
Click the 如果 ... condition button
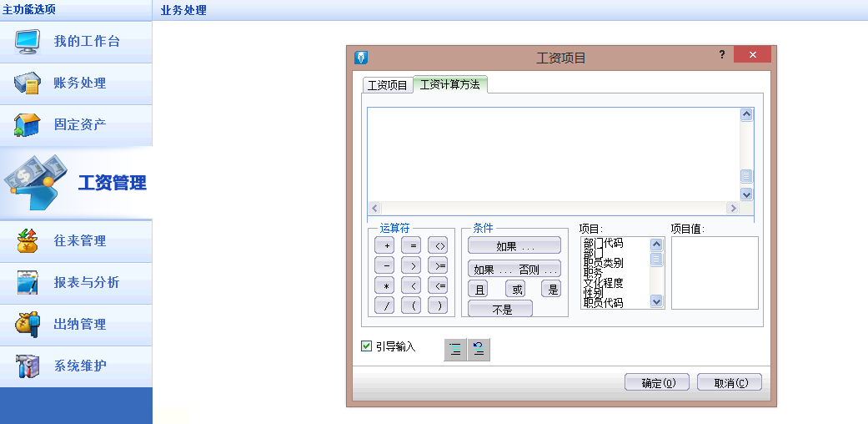pos(514,245)
